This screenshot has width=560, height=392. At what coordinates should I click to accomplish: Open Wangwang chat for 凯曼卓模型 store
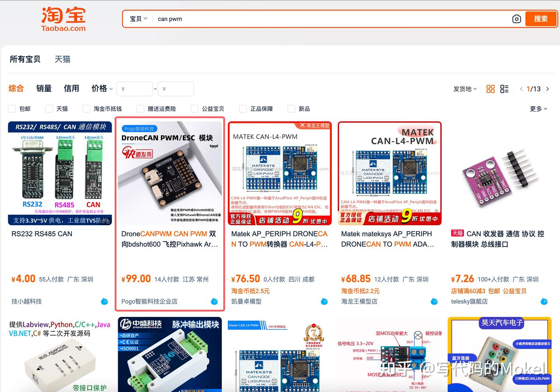(x=324, y=301)
